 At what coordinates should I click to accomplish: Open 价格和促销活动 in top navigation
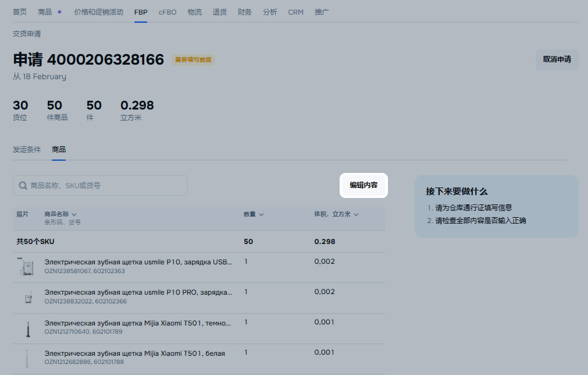click(99, 12)
